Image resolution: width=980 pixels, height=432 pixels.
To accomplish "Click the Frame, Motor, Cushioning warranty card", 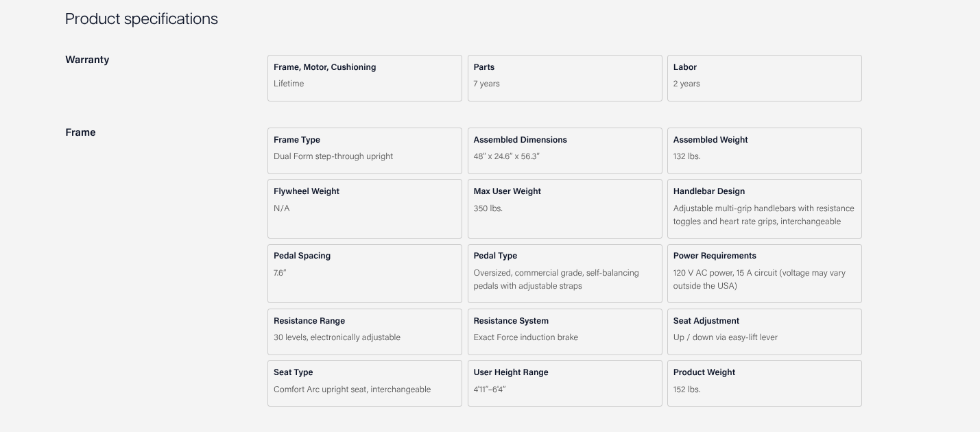I will 364,78.
